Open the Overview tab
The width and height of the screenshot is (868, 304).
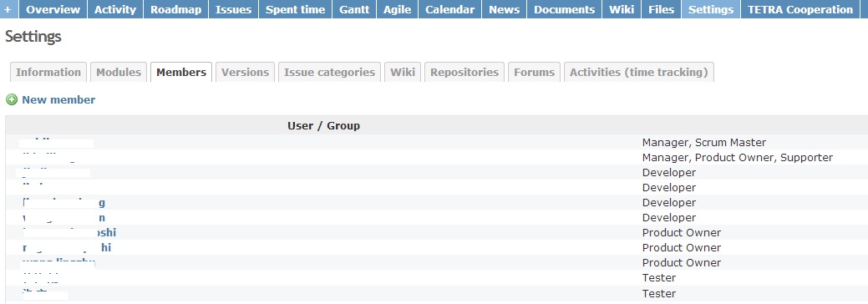coord(53,9)
